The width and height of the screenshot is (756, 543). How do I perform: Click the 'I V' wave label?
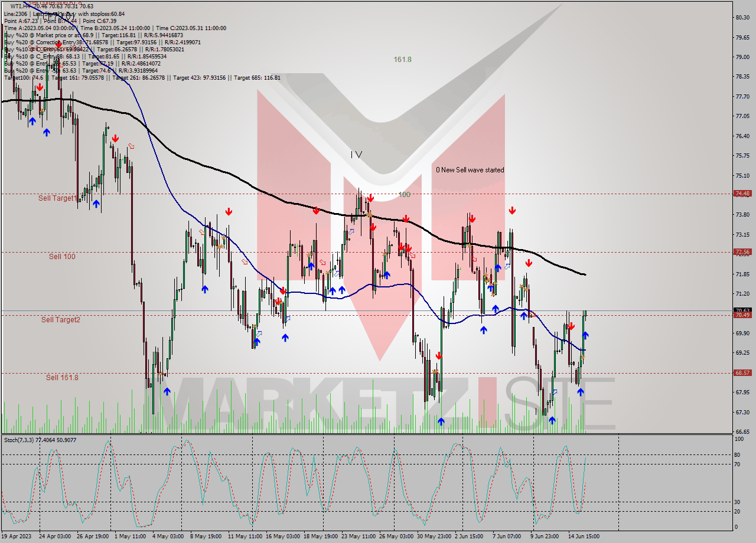click(356, 154)
